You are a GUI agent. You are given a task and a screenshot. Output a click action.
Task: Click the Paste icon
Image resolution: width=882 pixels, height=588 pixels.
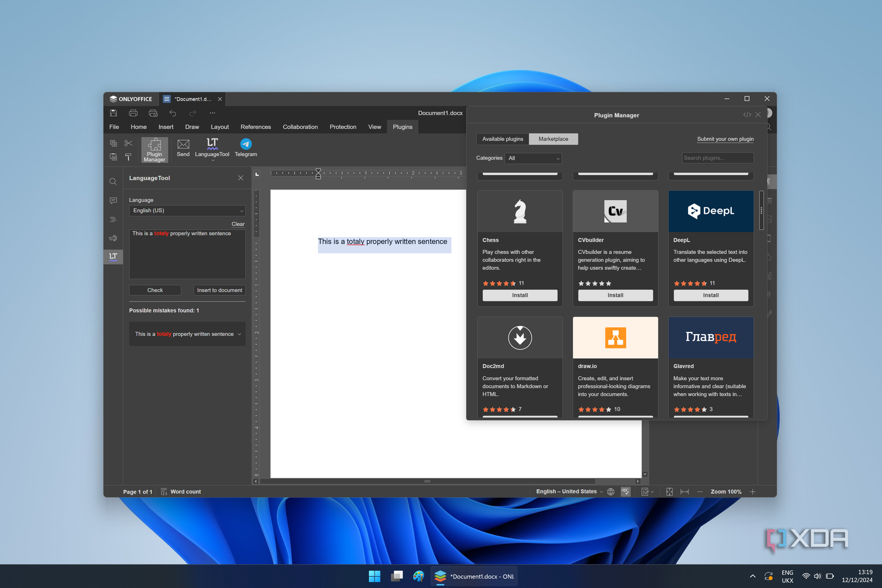tap(113, 157)
